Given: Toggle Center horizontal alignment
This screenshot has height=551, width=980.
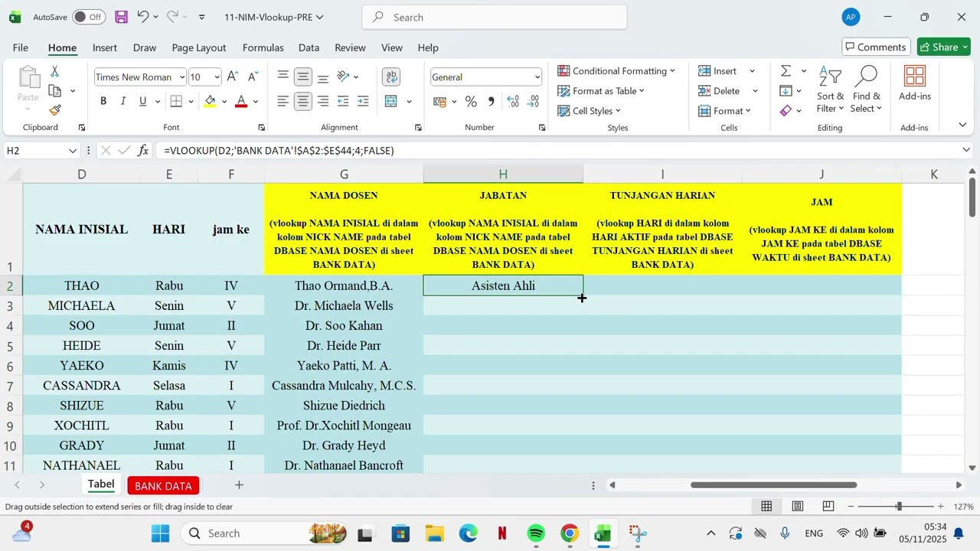Looking at the screenshot, I should 303,101.
